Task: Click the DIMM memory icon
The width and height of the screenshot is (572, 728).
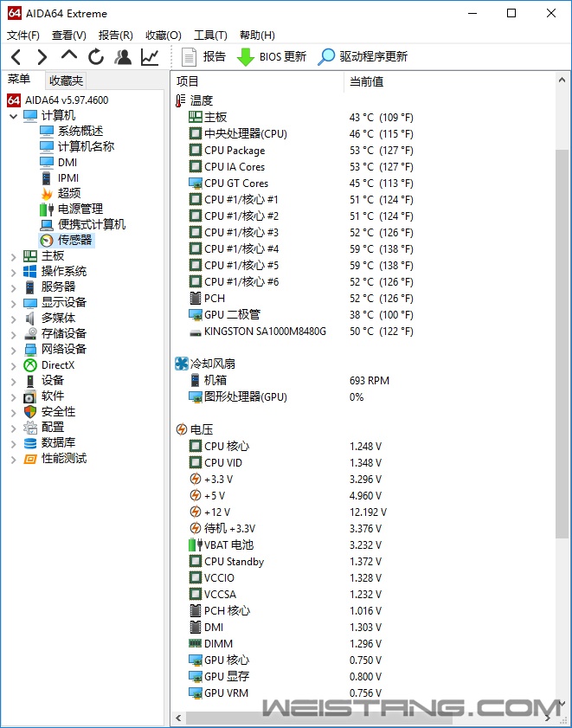Action: (x=195, y=643)
